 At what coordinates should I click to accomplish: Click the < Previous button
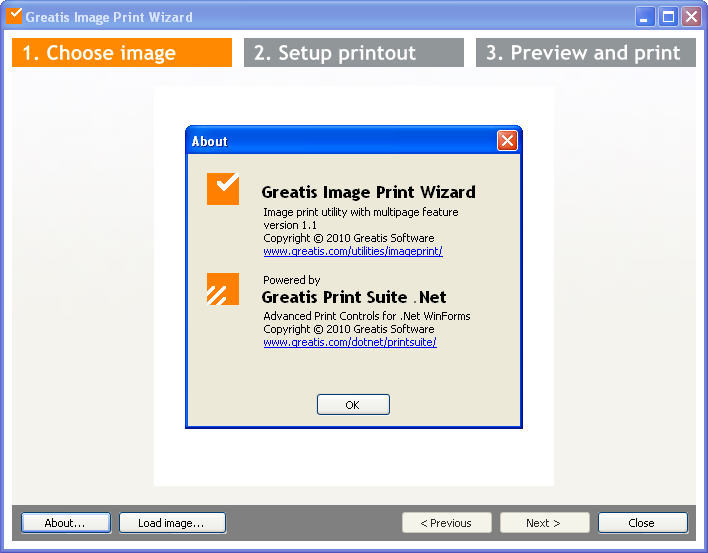[447, 523]
